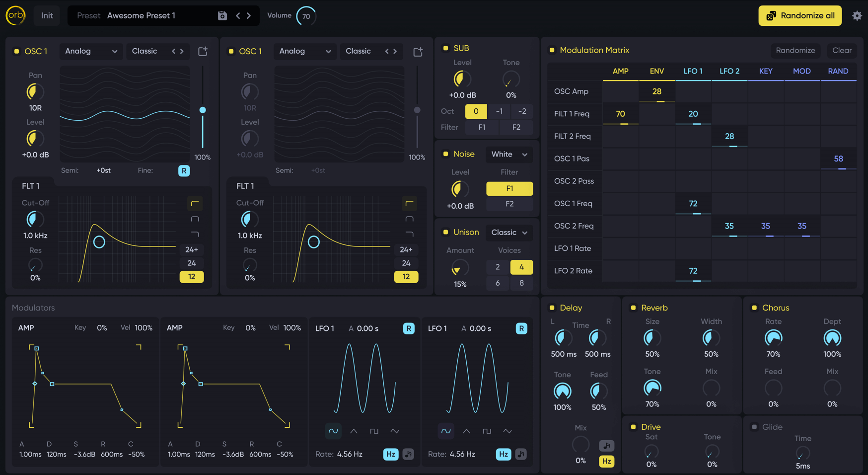Image resolution: width=868 pixels, height=475 pixels.
Task: Expand the Classic dropdown in the Unison panel
Action: (x=509, y=232)
